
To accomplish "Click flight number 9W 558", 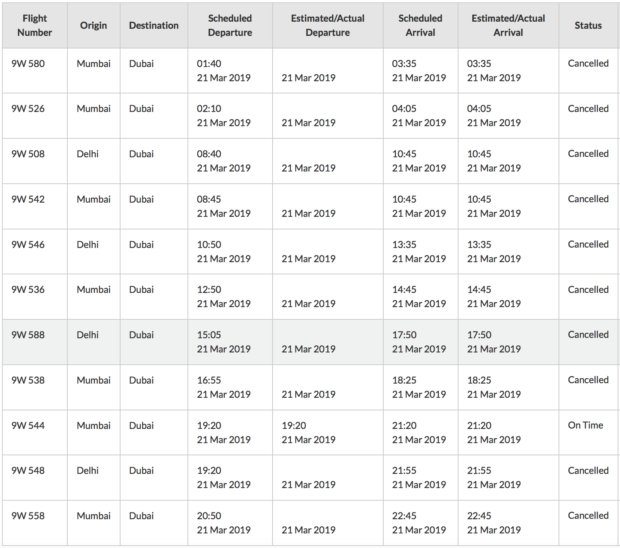I will 28,516.
